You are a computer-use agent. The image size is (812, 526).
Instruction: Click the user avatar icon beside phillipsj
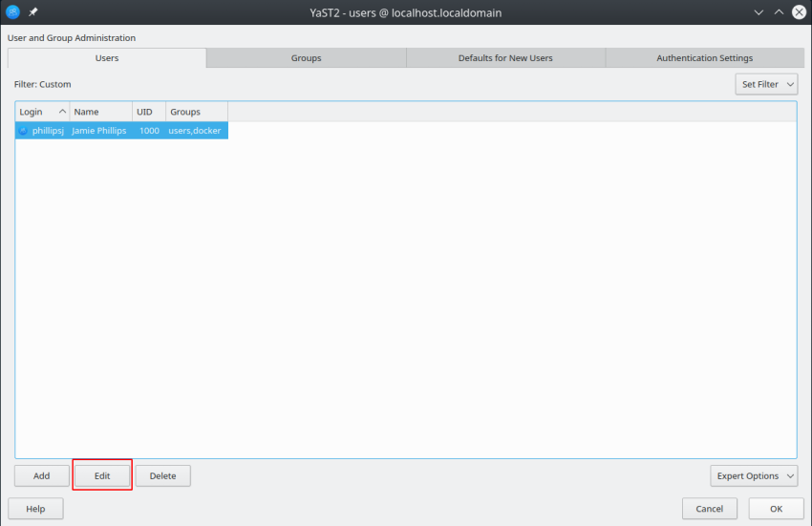[23, 131]
